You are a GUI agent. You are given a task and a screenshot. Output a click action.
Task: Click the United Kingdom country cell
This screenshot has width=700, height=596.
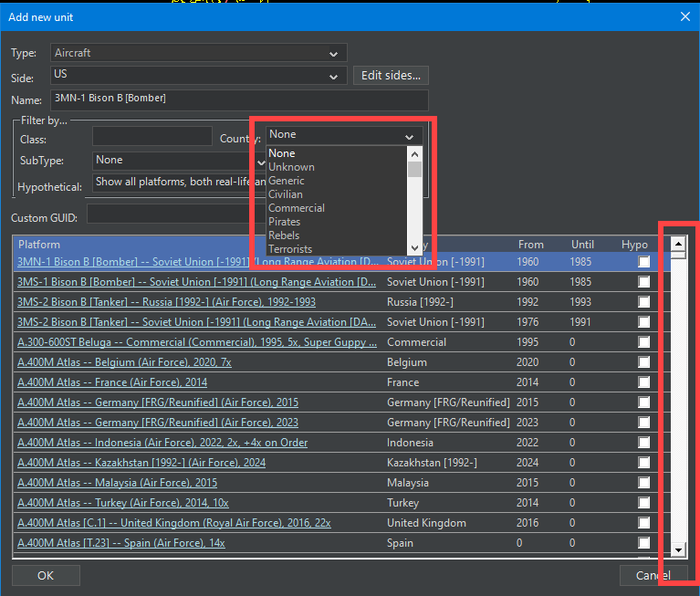point(426,523)
